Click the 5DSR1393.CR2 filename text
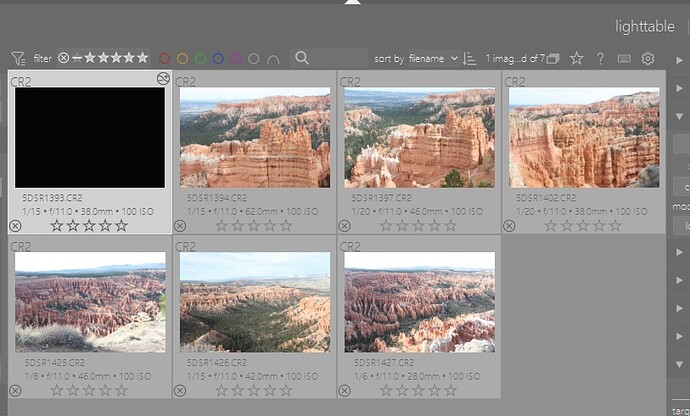This screenshot has width=690, height=416. 52,198
